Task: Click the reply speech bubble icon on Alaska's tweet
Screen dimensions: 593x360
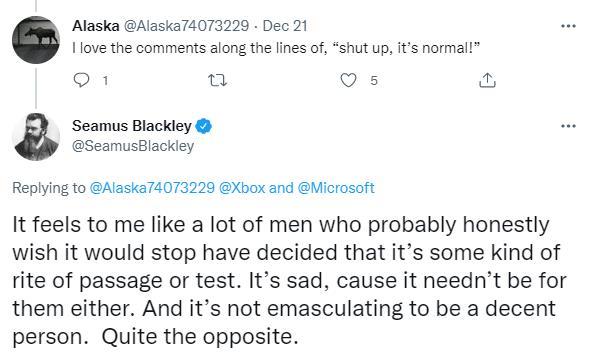Action: tap(81, 80)
